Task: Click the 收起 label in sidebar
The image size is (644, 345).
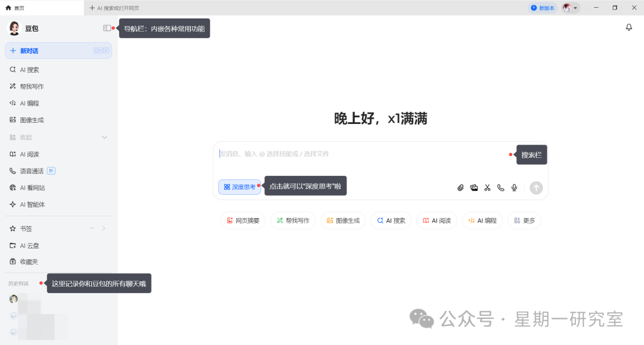Action: 26,138
